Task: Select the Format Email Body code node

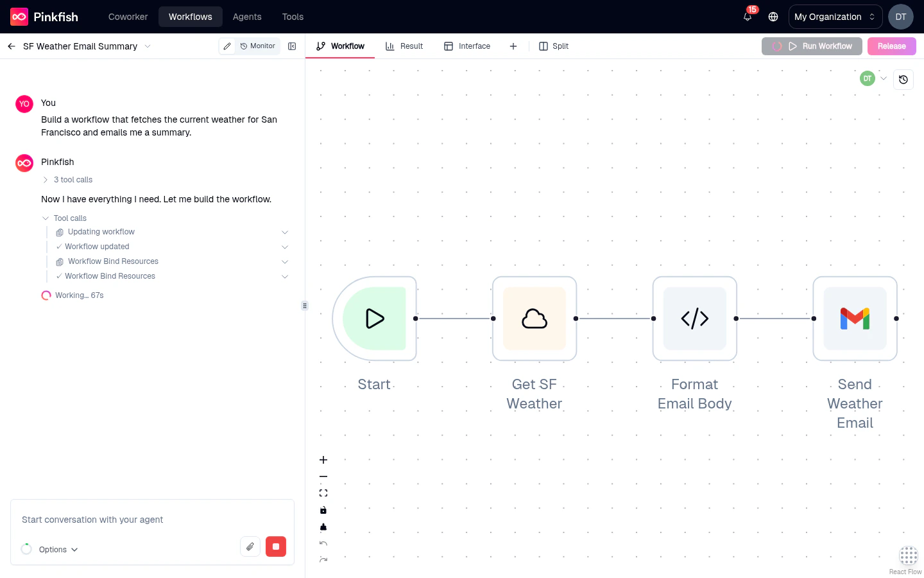Action: click(x=694, y=319)
